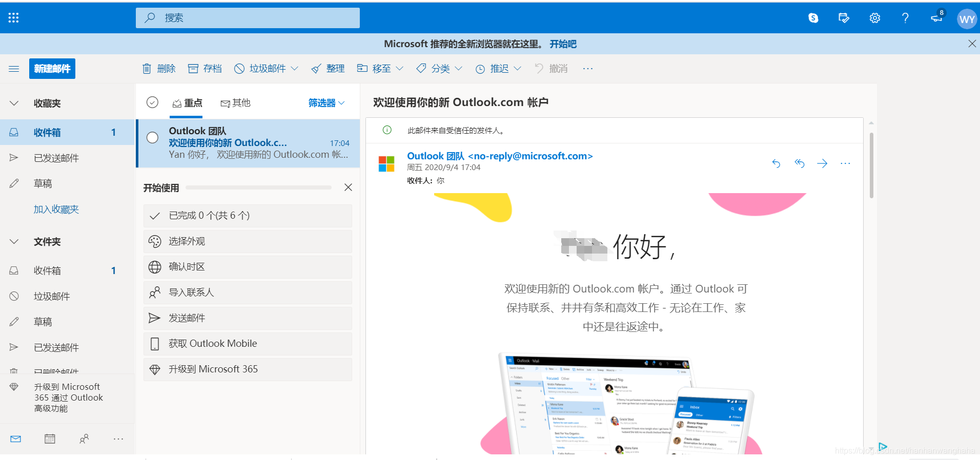Image resolution: width=980 pixels, height=460 pixels.
Task: Switch to Mail view in bottom bar
Action: tap(16, 439)
